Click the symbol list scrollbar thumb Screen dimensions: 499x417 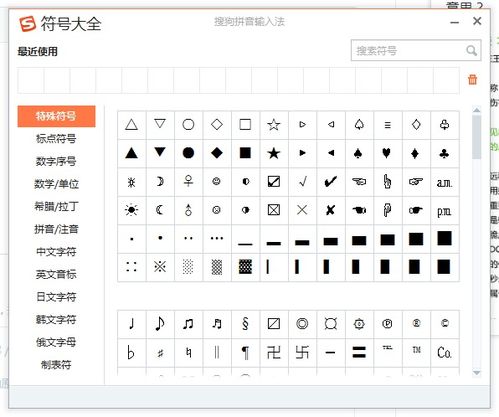pos(477,137)
